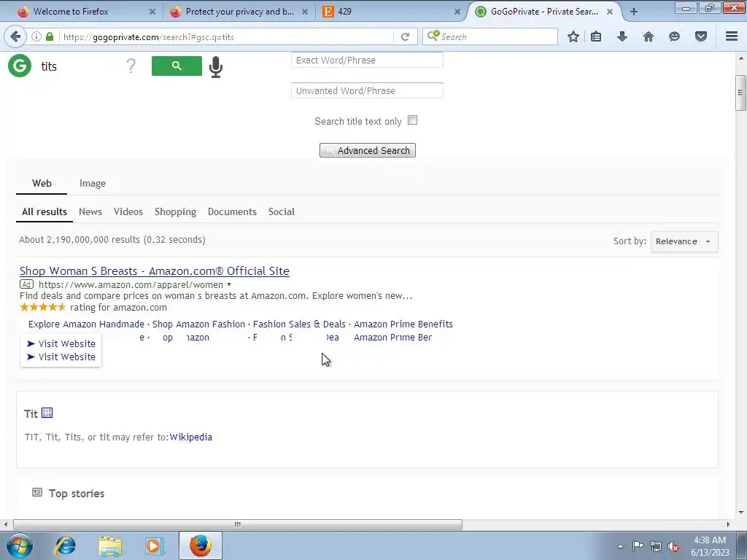Start voice search with microphone icon
747x560 pixels.
coord(216,66)
